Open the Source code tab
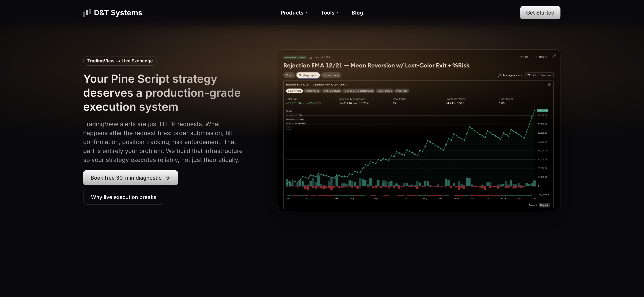The height and width of the screenshot is (297, 644). [331, 75]
